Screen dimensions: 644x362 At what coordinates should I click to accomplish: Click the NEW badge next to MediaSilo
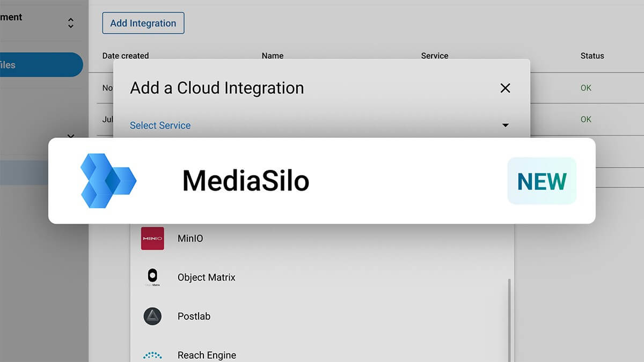click(x=541, y=181)
